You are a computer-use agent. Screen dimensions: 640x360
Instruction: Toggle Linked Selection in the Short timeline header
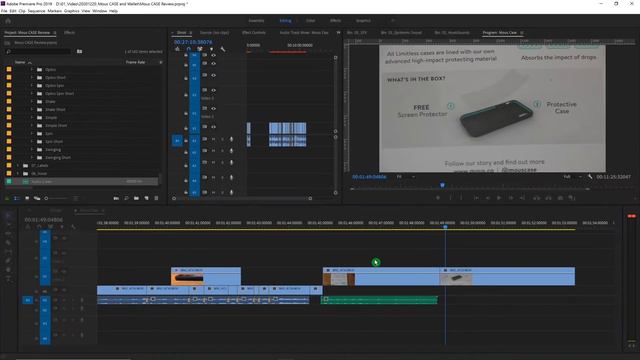point(200,49)
